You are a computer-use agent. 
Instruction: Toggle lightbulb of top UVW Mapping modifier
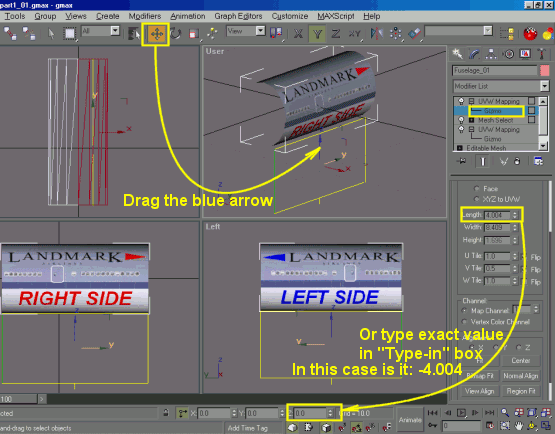461,101
